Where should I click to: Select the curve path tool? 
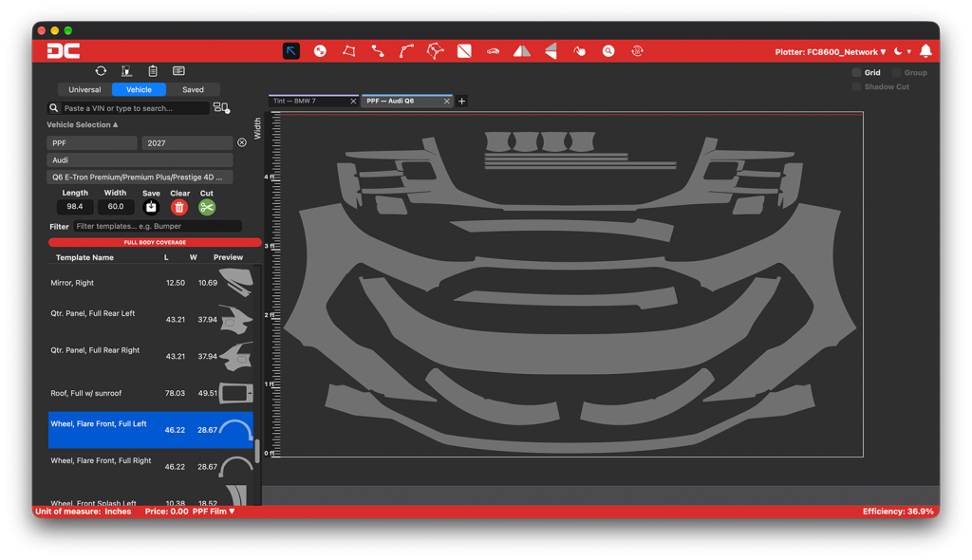pyautogui.click(x=406, y=51)
